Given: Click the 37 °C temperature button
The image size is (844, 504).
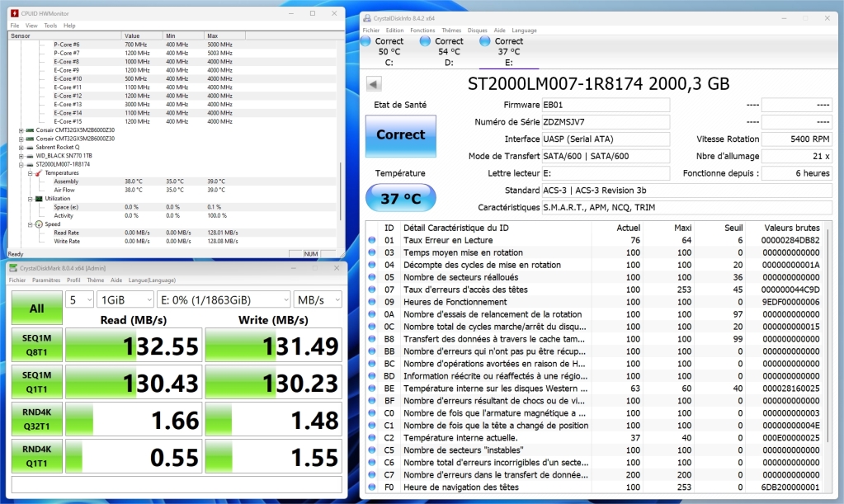Looking at the screenshot, I should tap(400, 198).
